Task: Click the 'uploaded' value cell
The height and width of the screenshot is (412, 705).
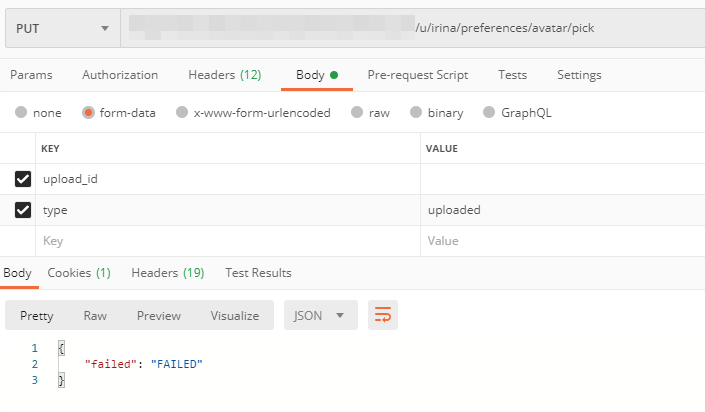Action: pyautogui.click(x=563, y=210)
